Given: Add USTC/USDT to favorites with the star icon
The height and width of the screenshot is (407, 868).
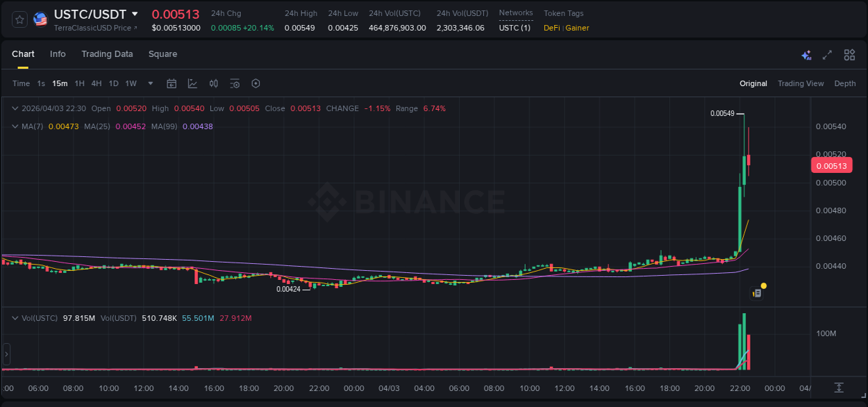Looking at the screenshot, I should click(x=19, y=19).
